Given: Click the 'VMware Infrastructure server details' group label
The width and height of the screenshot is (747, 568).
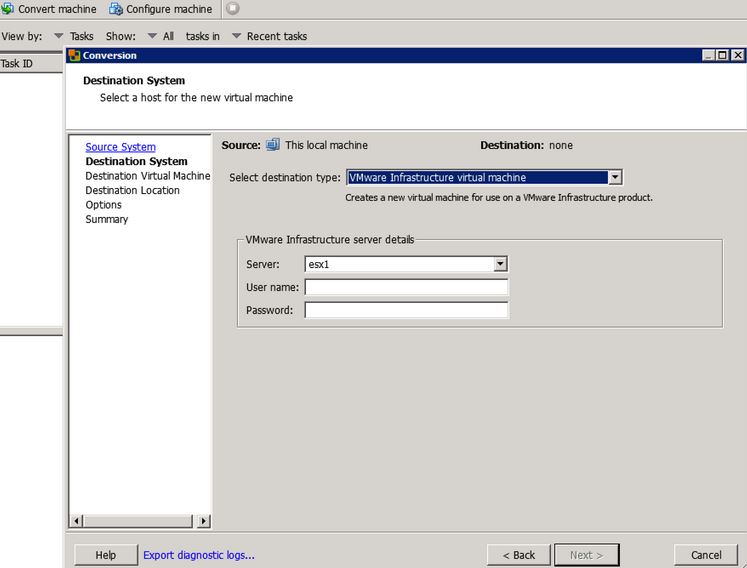Looking at the screenshot, I should [x=330, y=239].
